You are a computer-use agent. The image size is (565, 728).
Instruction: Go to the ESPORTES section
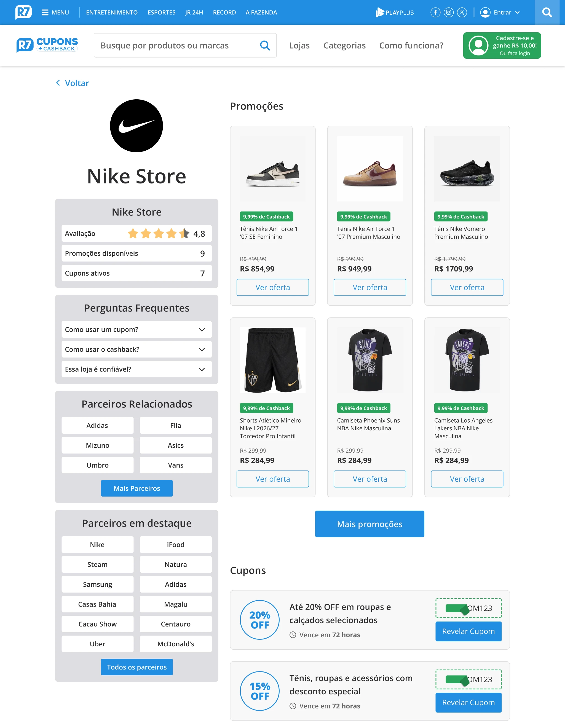point(162,12)
